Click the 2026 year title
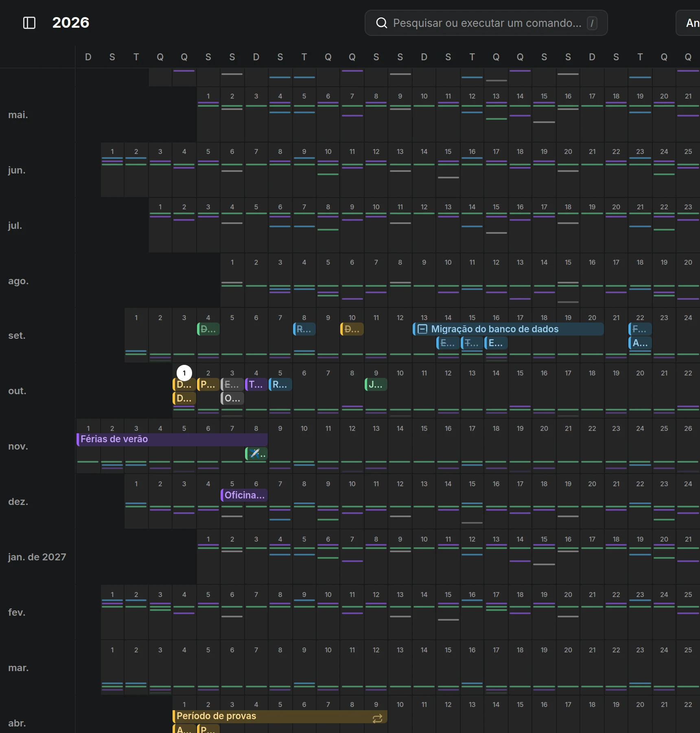Viewport: 700px width, 733px height. (71, 22)
